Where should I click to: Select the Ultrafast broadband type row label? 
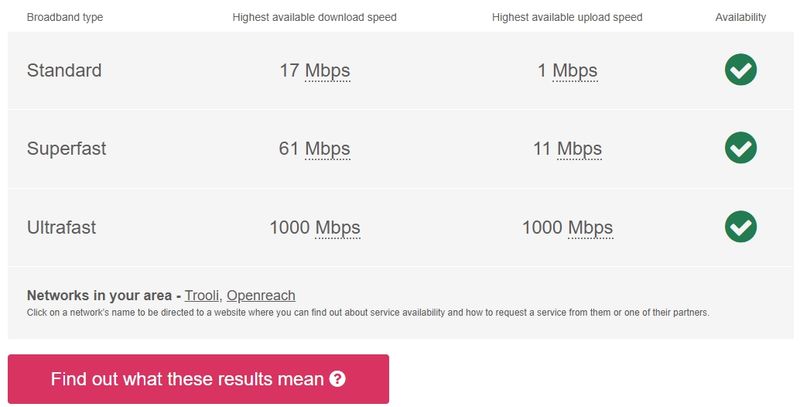pyautogui.click(x=61, y=227)
